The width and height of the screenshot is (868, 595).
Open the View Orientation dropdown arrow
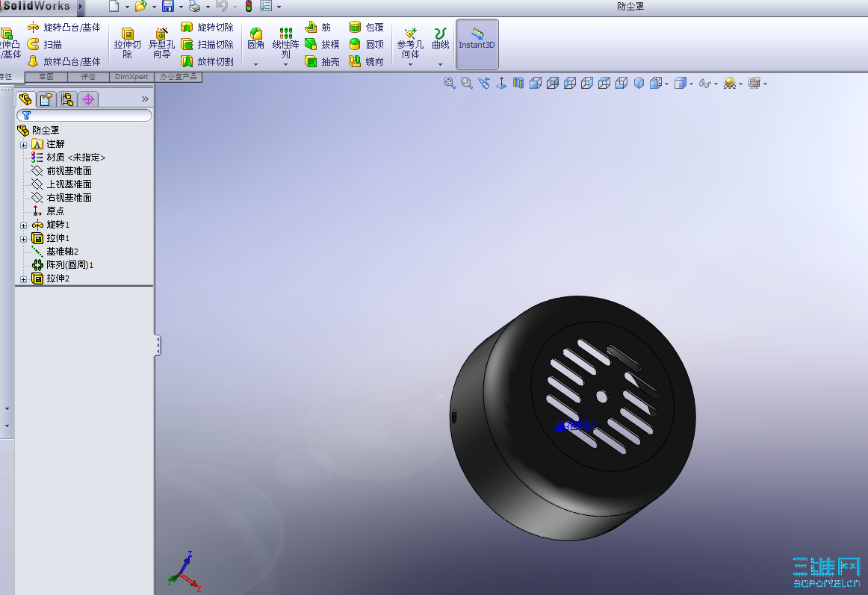coord(667,84)
